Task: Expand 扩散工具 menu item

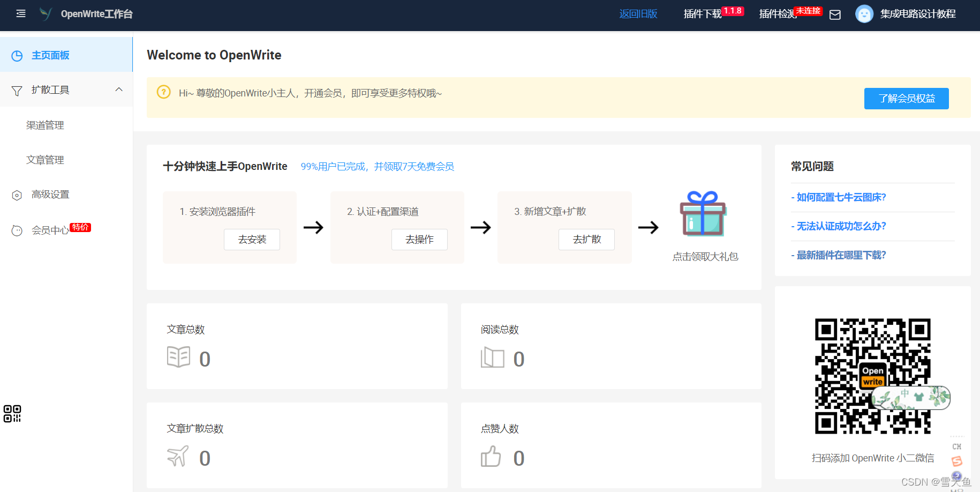Action: tap(66, 90)
